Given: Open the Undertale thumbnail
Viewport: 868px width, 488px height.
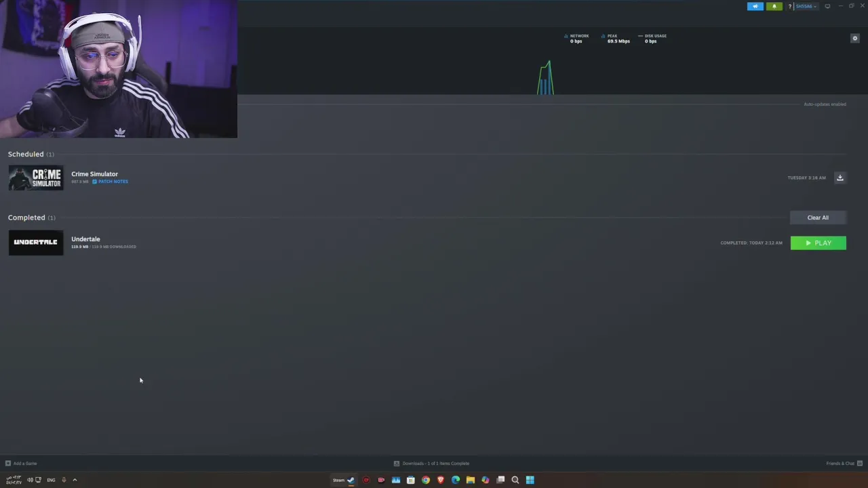Looking at the screenshot, I should (x=36, y=243).
